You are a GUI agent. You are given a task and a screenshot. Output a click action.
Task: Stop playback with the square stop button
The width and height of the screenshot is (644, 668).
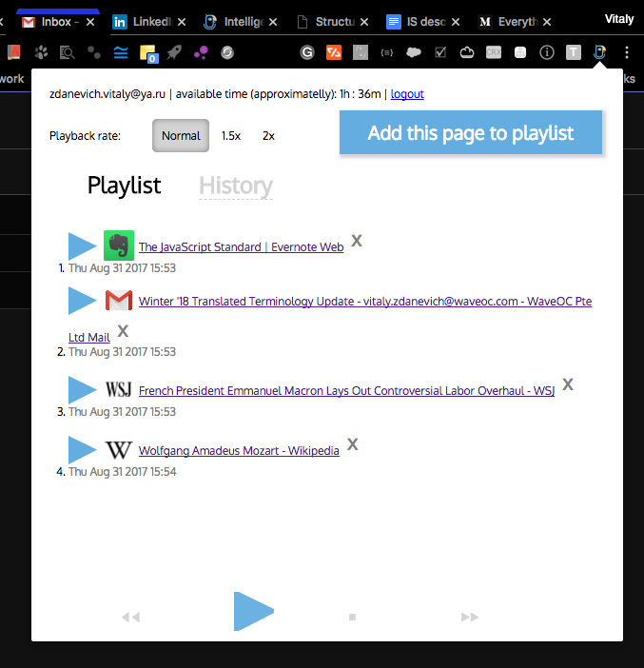(352, 617)
